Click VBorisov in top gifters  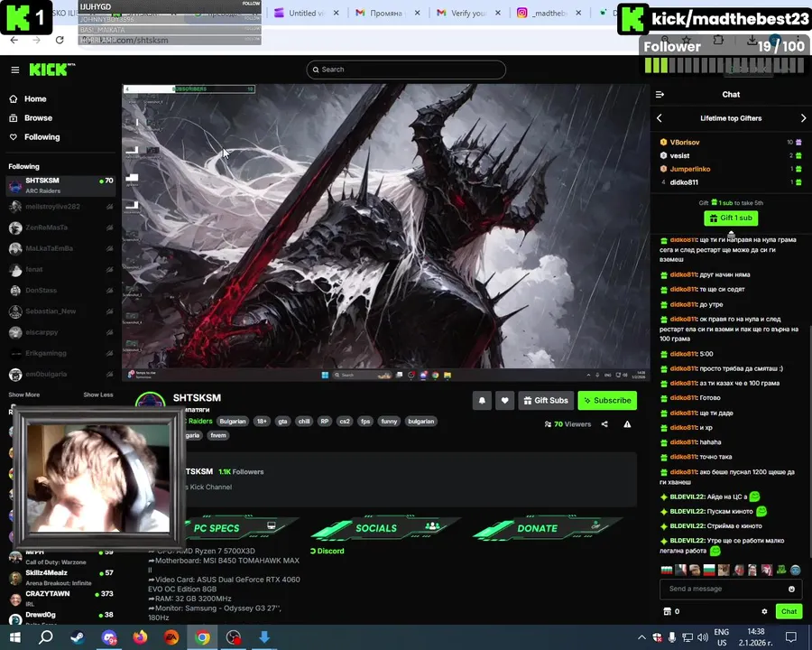coord(684,142)
